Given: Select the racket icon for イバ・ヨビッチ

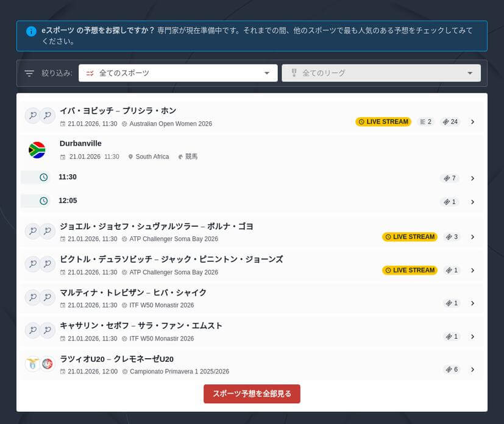Looking at the screenshot, I should [32, 115].
